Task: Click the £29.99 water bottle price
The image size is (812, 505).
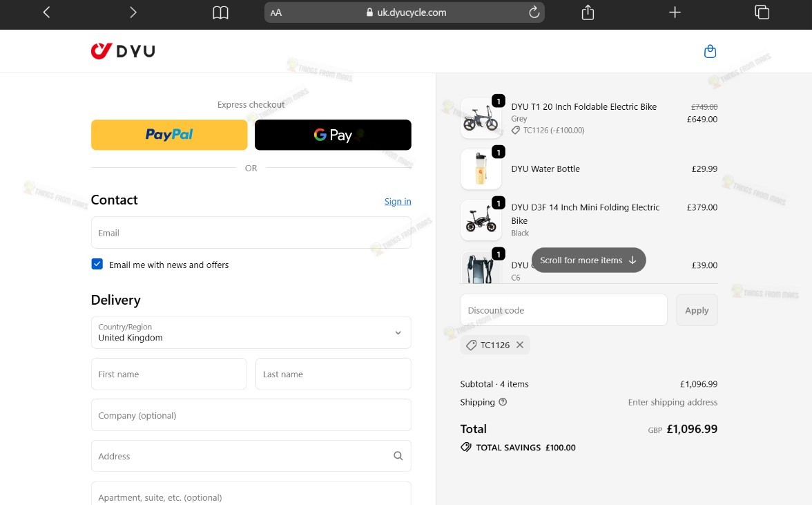Action: click(704, 169)
